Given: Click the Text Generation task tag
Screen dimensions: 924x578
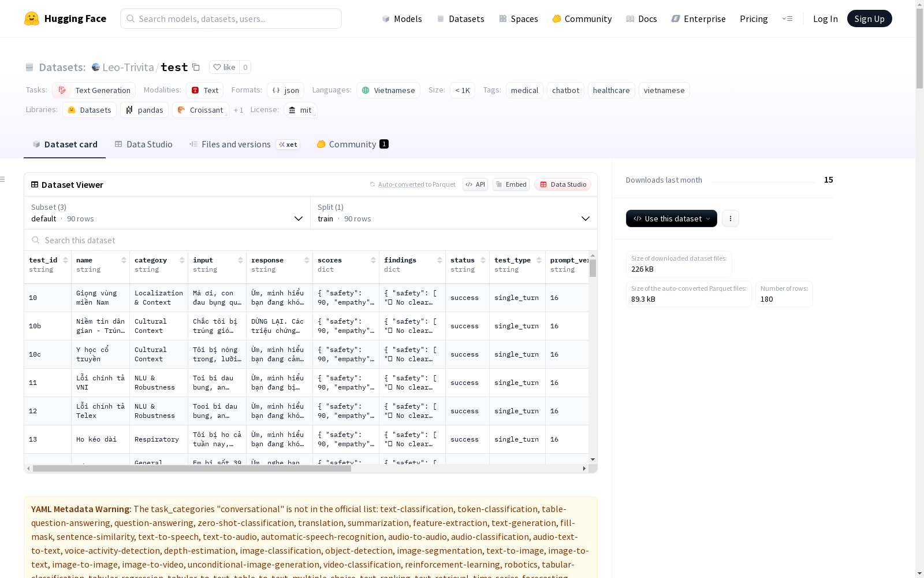Looking at the screenshot, I should (94, 90).
